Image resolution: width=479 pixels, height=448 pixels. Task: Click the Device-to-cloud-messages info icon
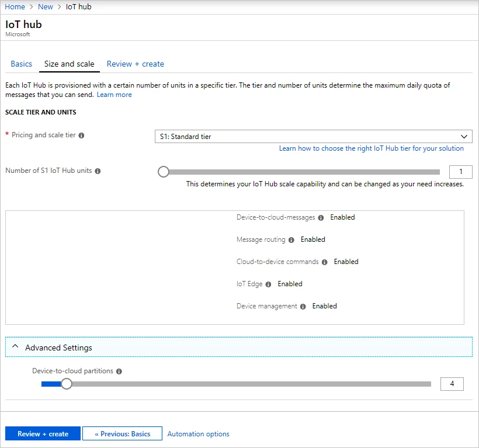tap(321, 217)
